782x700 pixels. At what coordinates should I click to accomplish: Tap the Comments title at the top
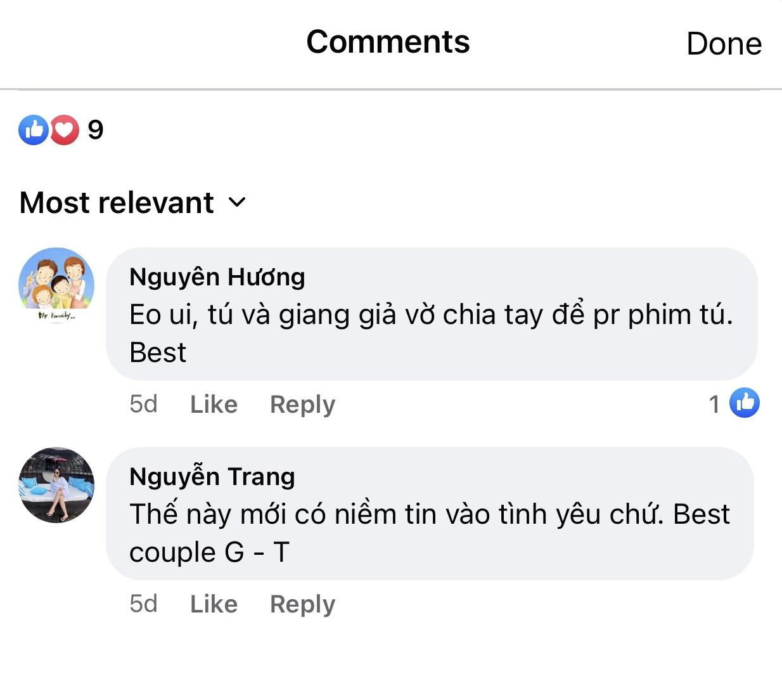tap(388, 42)
